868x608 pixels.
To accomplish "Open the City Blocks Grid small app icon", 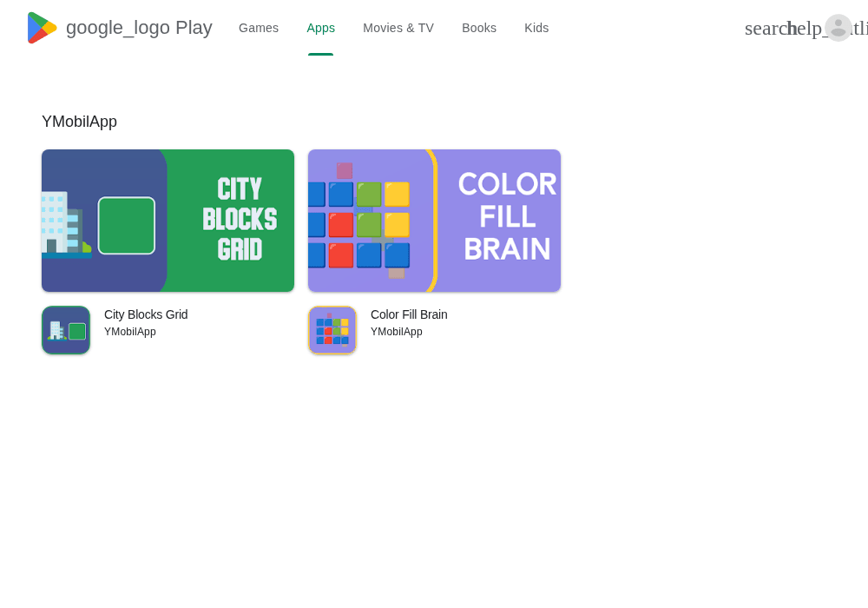I will (66, 330).
